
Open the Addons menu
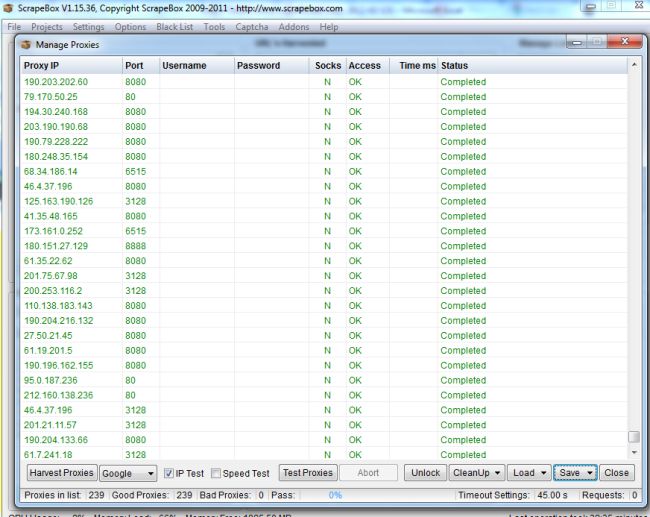(x=291, y=27)
